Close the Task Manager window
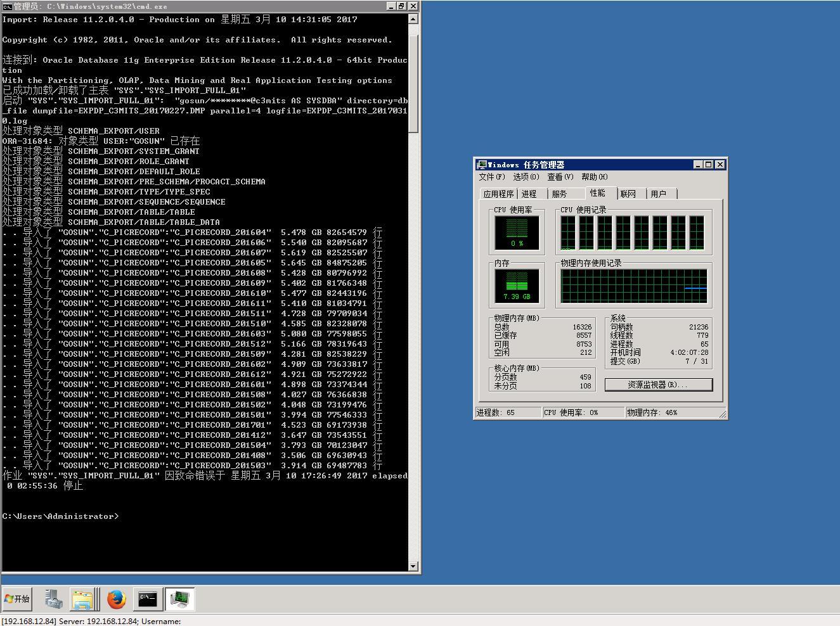 point(720,165)
